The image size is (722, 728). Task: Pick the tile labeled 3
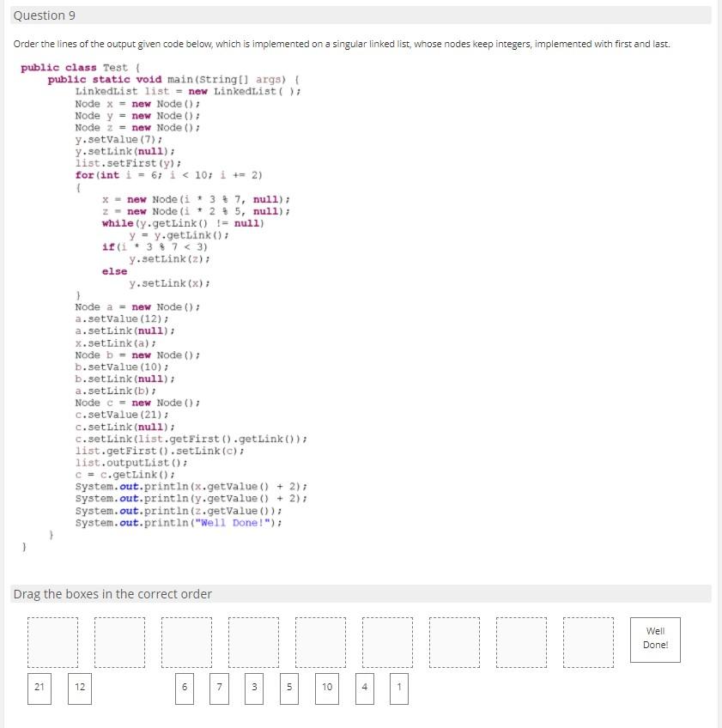pos(253,688)
